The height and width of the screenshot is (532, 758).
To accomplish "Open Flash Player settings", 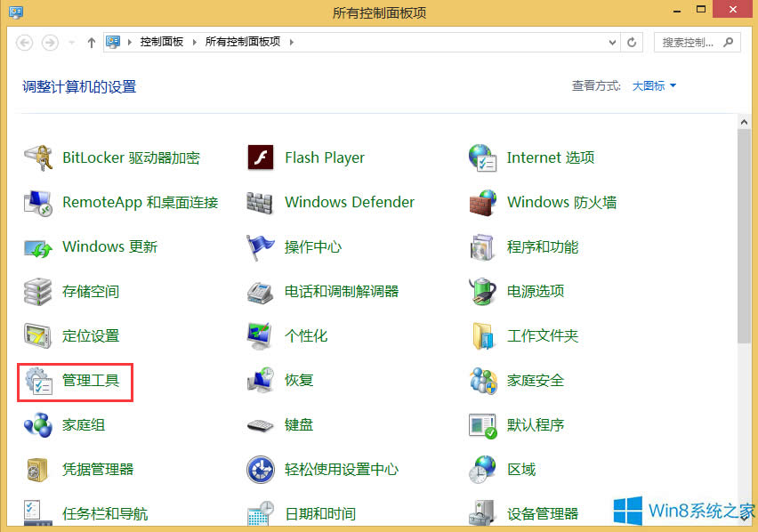I will [x=324, y=157].
